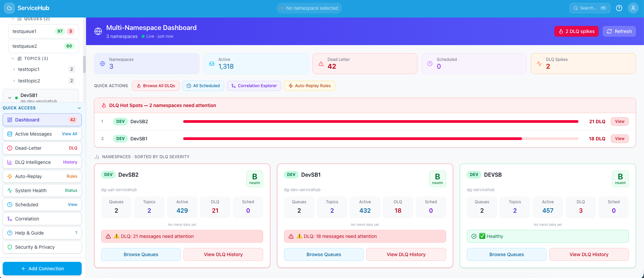Image resolution: width=644 pixels, height=278 pixels.
Task: Click View DLQ History on the DevSB1 card
Action: pos(406,254)
